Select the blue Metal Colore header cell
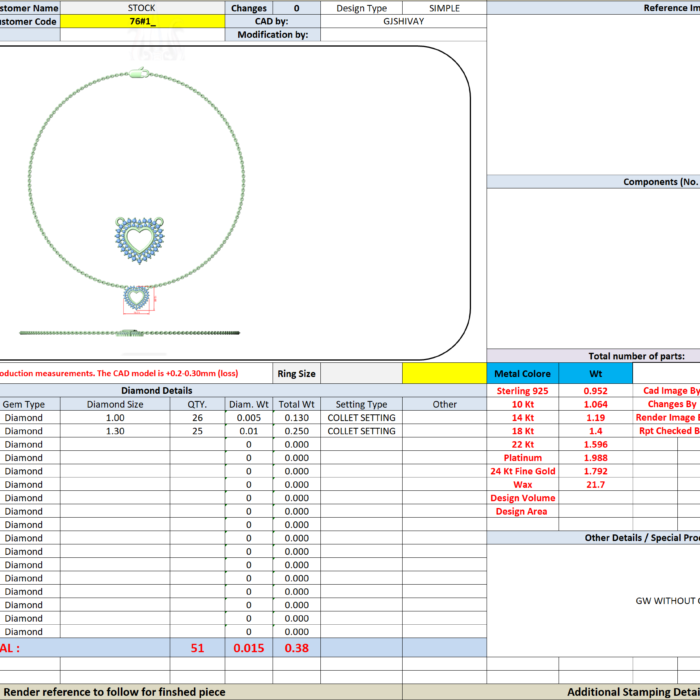Viewport: 700px width, 700px height. pyautogui.click(x=523, y=373)
